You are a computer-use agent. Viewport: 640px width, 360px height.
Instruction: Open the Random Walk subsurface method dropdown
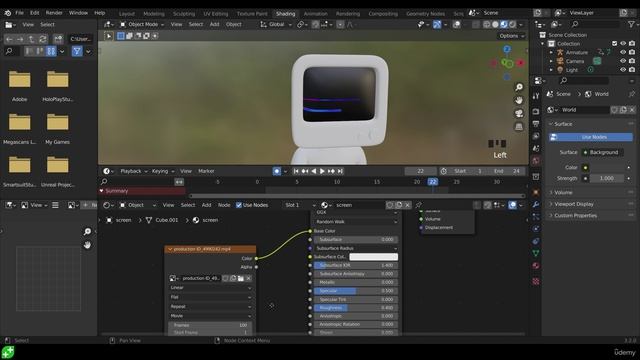(x=355, y=222)
